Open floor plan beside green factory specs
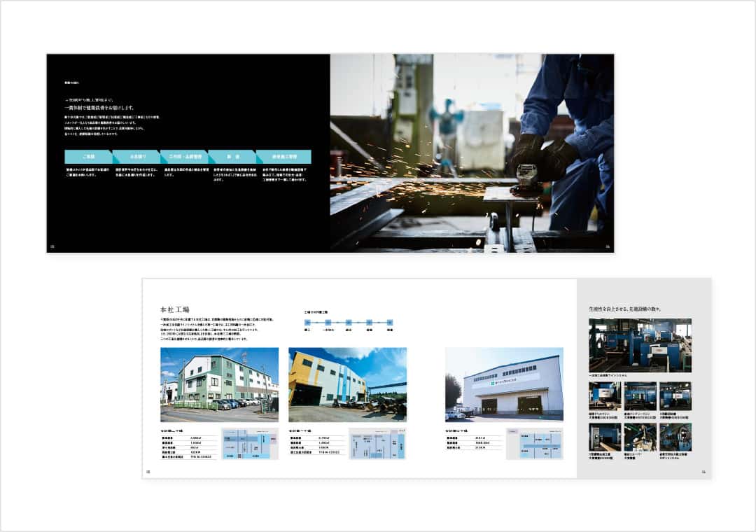 point(250,444)
